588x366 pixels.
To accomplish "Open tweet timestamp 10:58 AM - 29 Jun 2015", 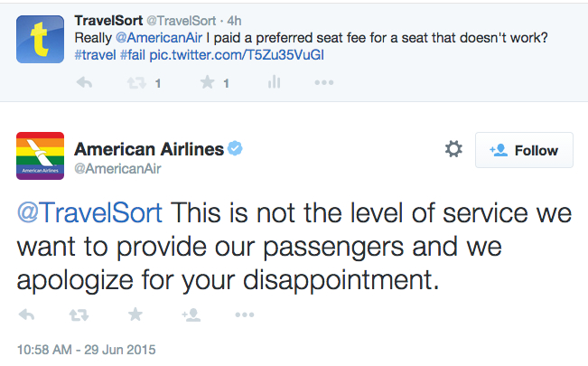I will 86,350.
